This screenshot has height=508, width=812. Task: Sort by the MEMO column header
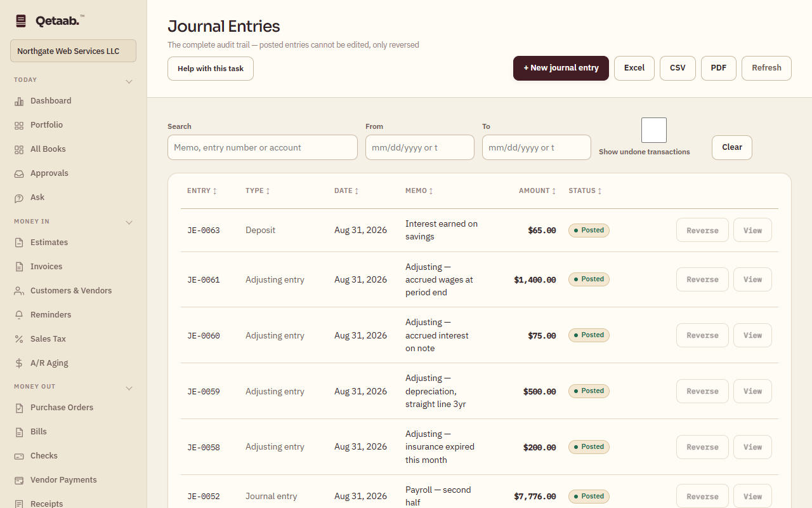click(419, 190)
